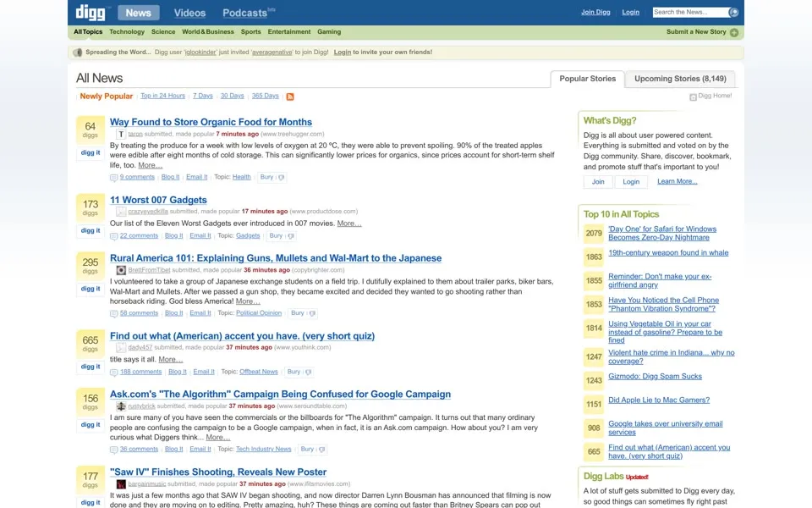
Task: Filter by 365 Days
Action: 265,96
